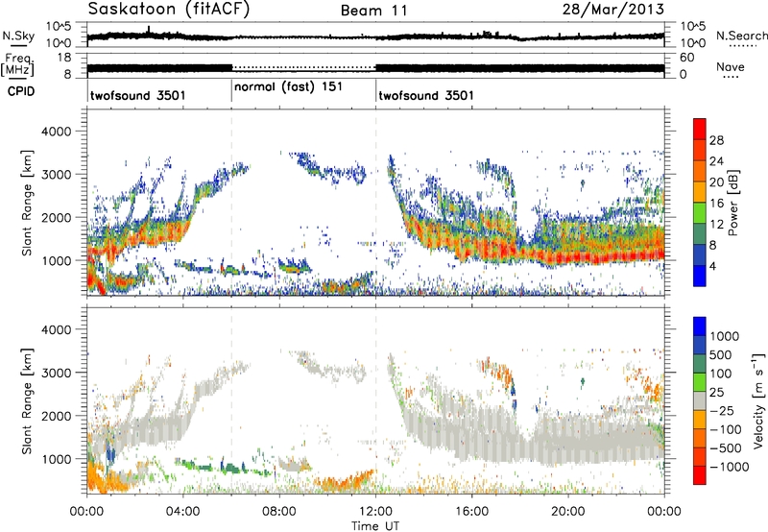Select the 'N.Search' legend label
This screenshot has height=532, width=768.
click(741, 36)
